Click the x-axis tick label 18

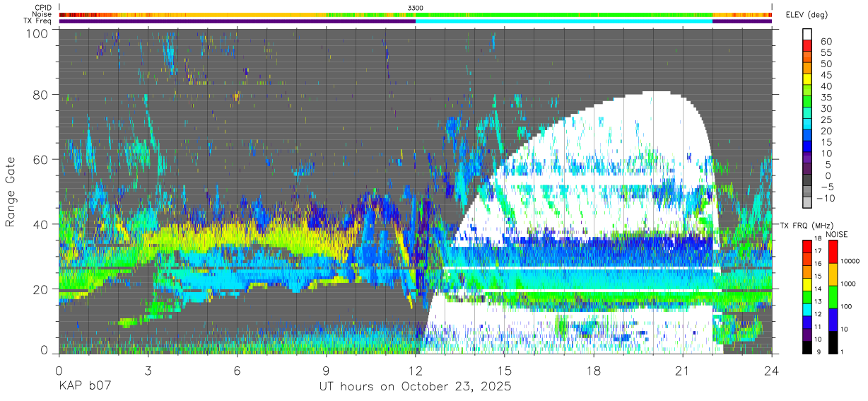(x=594, y=371)
